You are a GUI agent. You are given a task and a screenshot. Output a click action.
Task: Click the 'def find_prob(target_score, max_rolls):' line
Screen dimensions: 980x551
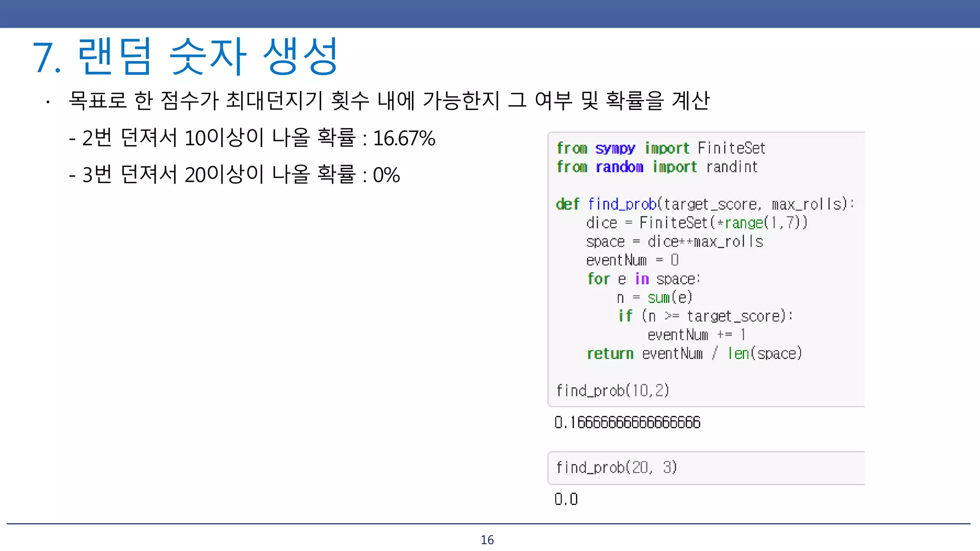point(705,204)
